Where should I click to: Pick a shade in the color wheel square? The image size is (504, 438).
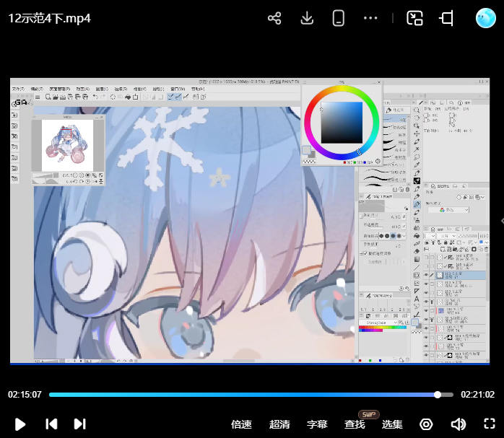(342, 123)
